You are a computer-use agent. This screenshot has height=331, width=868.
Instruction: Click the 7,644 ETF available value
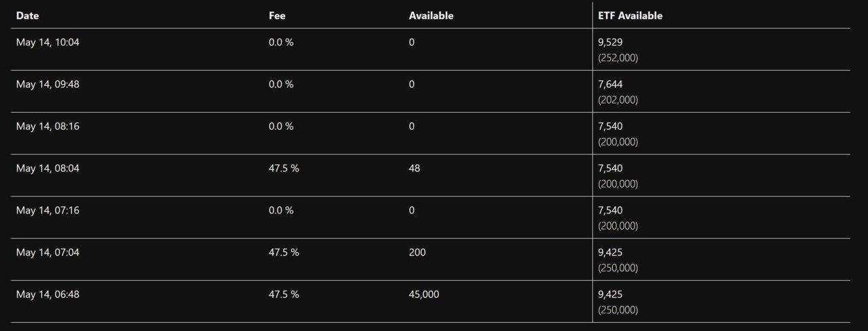[610, 84]
